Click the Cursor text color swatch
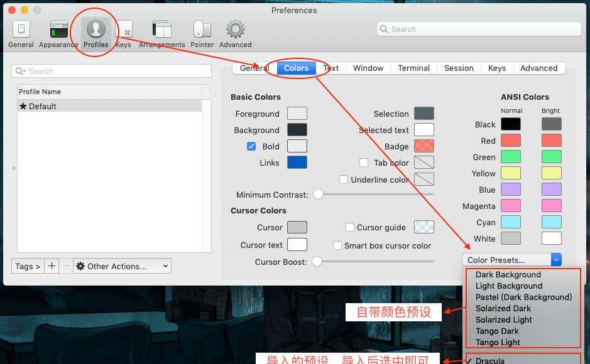Screen dimensions: 590x364 297,245
